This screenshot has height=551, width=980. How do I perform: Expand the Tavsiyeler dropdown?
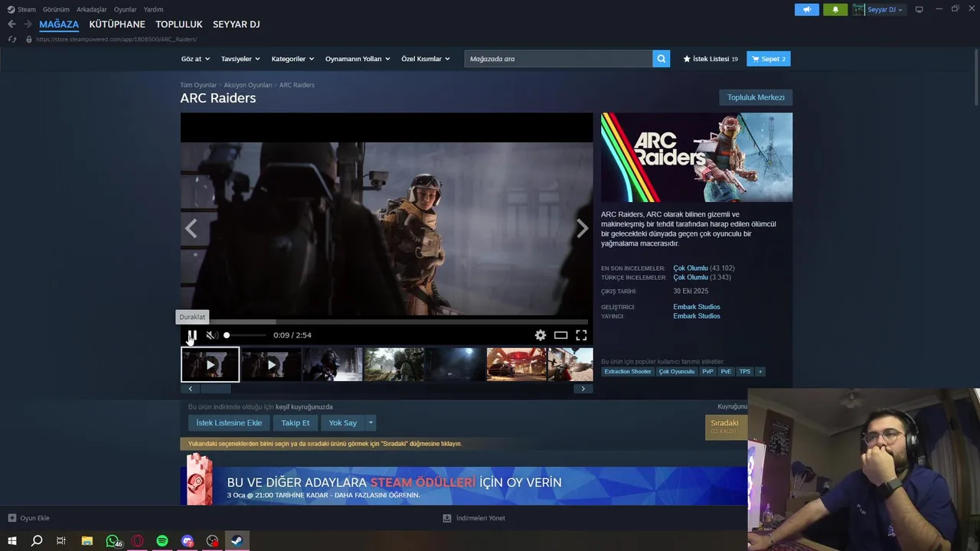click(x=240, y=59)
